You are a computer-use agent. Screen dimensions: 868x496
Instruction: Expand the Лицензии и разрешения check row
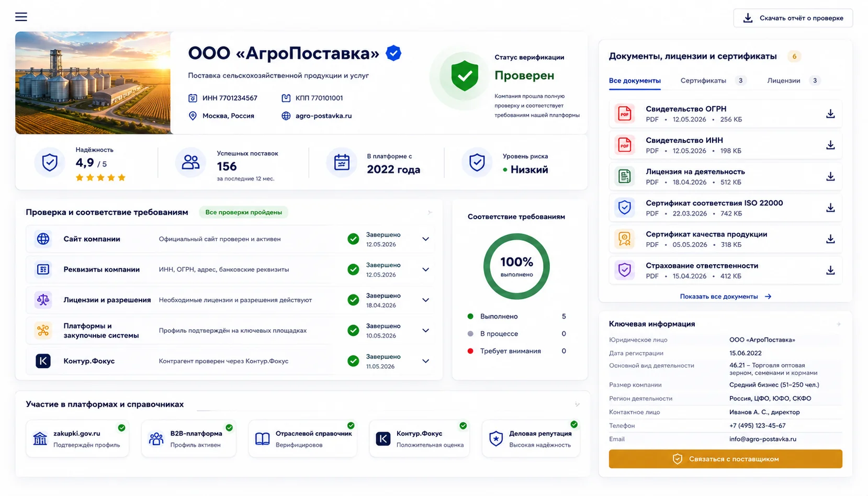click(x=425, y=300)
